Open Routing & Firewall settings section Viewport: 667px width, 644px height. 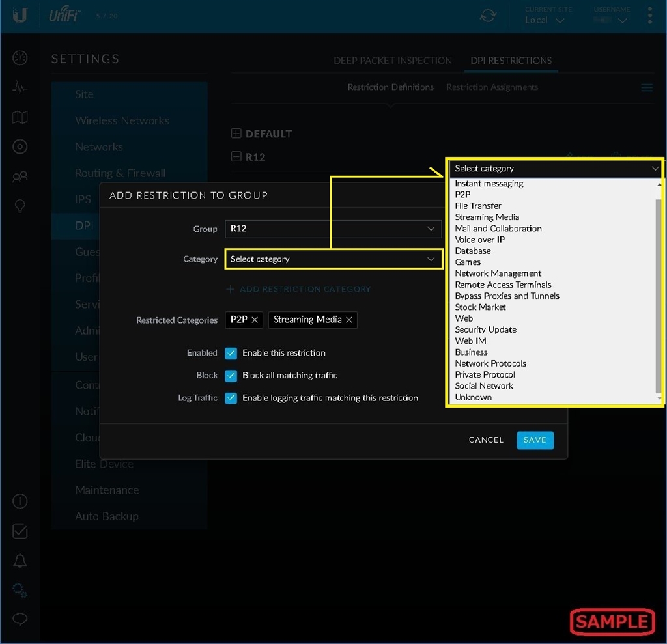coord(129,173)
